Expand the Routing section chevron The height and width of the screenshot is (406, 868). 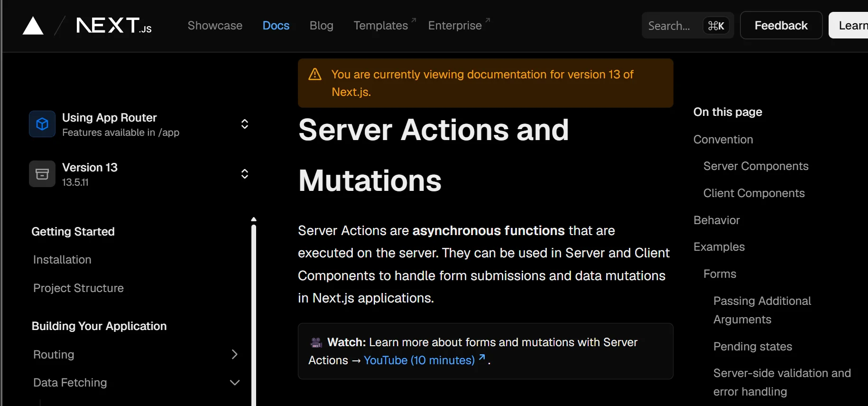[234, 354]
